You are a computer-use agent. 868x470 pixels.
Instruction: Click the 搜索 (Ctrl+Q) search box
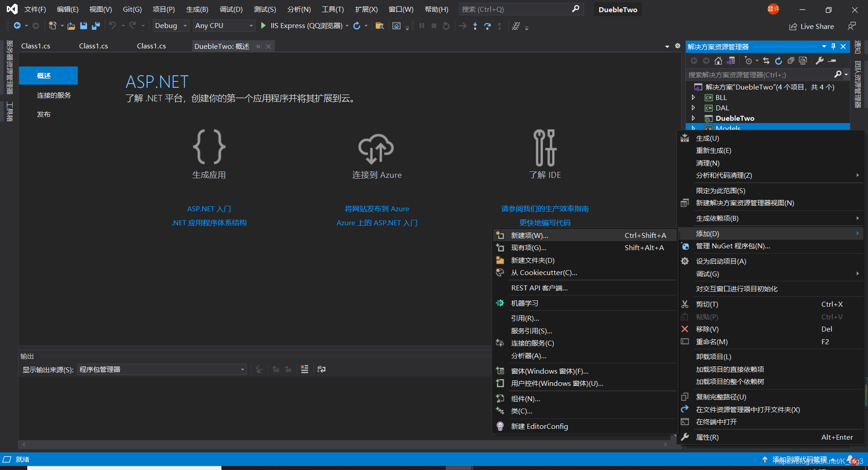click(x=521, y=9)
